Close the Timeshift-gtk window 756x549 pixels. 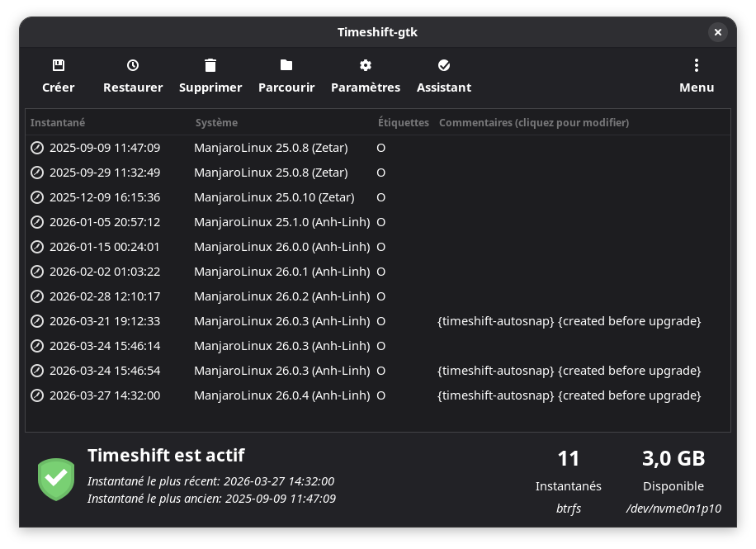pos(717,32)
